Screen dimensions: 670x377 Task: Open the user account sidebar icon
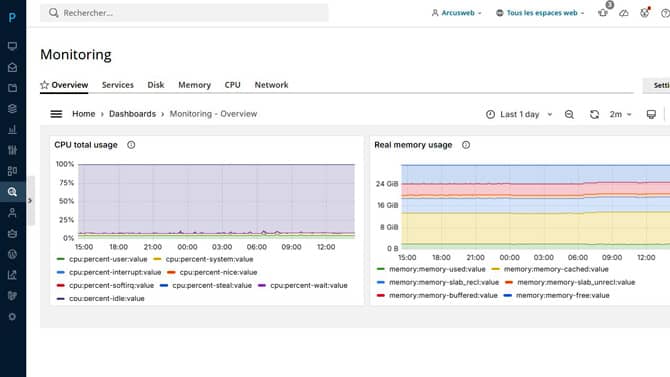coord(12,212)
